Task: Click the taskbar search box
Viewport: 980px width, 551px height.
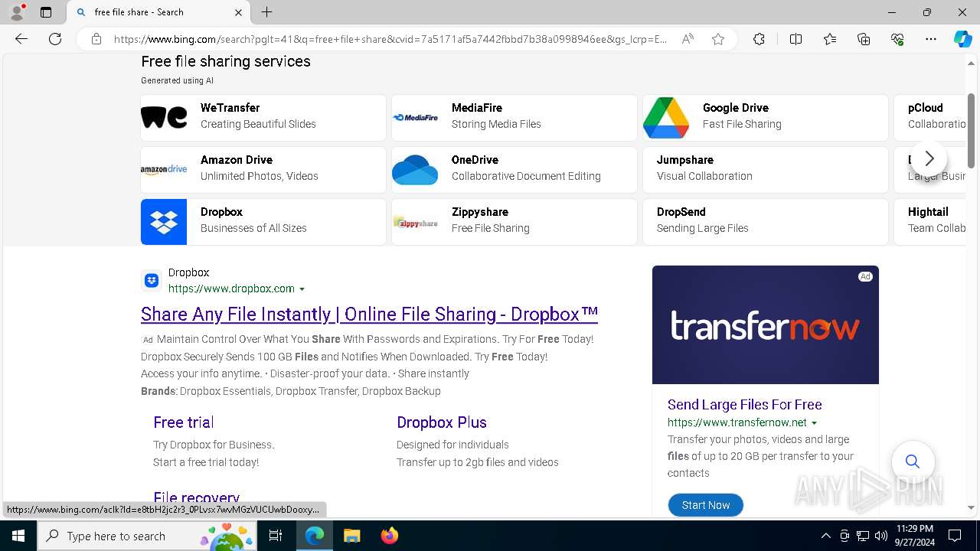Action: [147, 536]
